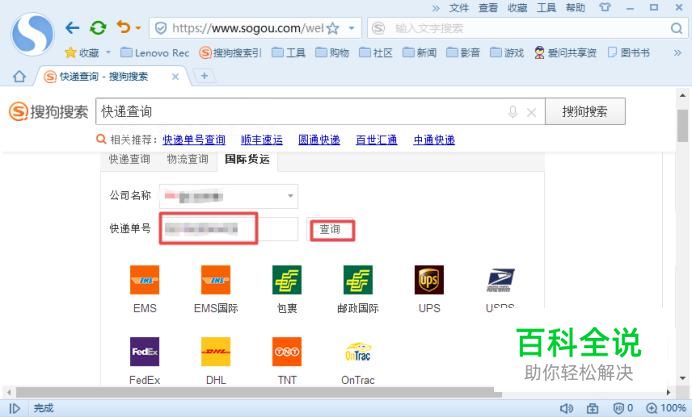
Task: Click the 查询 query button
Action: (x=332, y=229)
